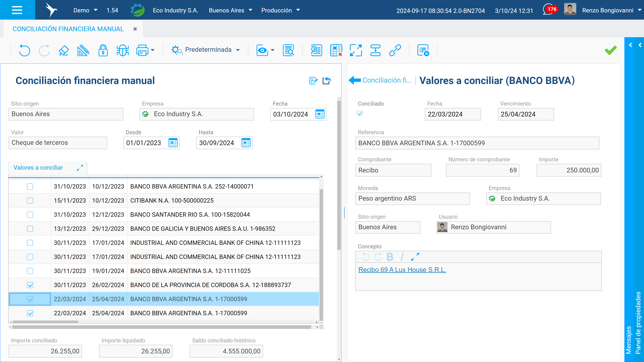Uncheck the BANCO DE LA PROVINCIA DE CORDOBA checkbox
The image size is (644, 362).
30,285
